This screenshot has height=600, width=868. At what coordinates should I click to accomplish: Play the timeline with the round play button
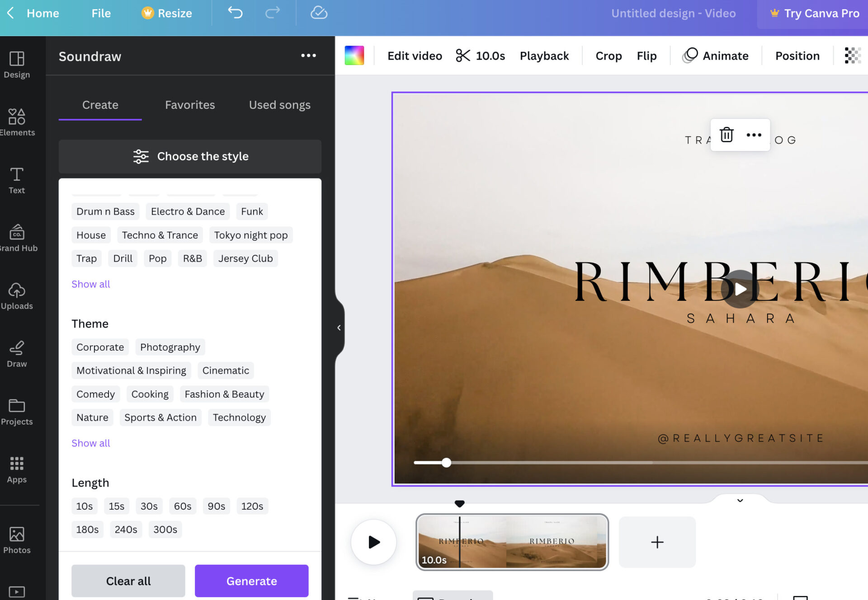374,542
